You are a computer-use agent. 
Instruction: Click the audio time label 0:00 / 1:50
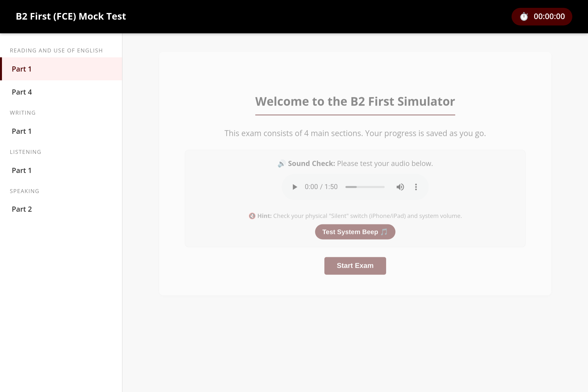coord(321,187)
